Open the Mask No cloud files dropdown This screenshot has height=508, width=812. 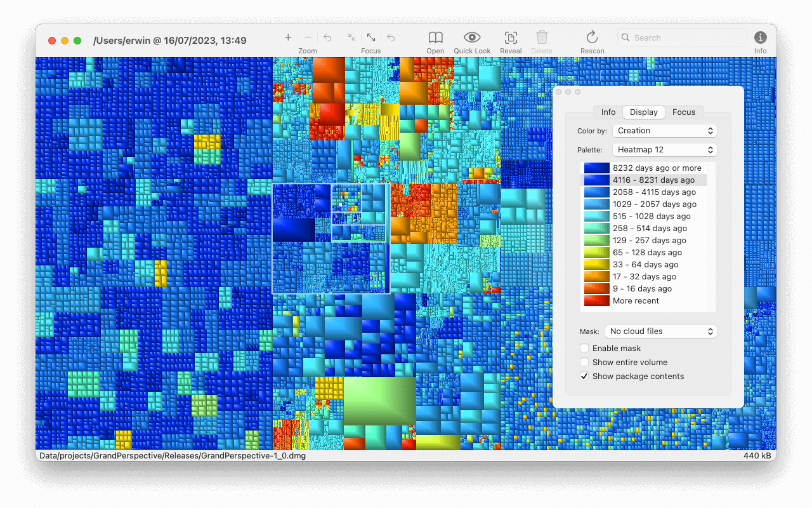click(660, 331)
